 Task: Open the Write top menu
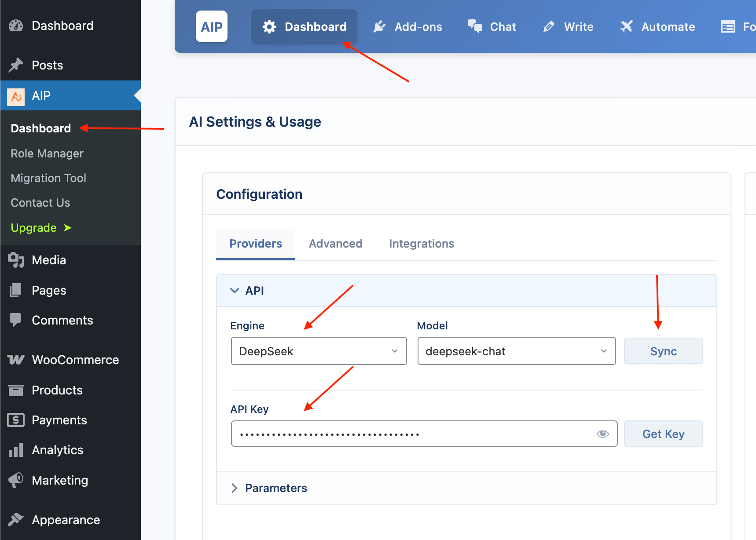pyautogui.click(x=568, y=27)
